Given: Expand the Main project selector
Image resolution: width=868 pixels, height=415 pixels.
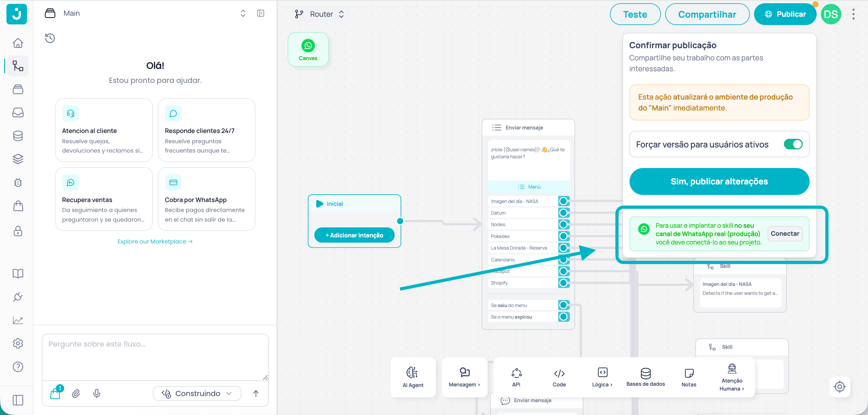Looking at the screenshot, I should (x=243, y=13).
